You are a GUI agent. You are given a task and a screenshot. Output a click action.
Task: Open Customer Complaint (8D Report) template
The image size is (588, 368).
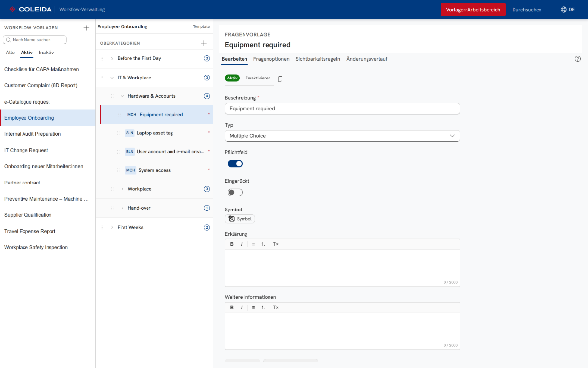pos(48,85)
